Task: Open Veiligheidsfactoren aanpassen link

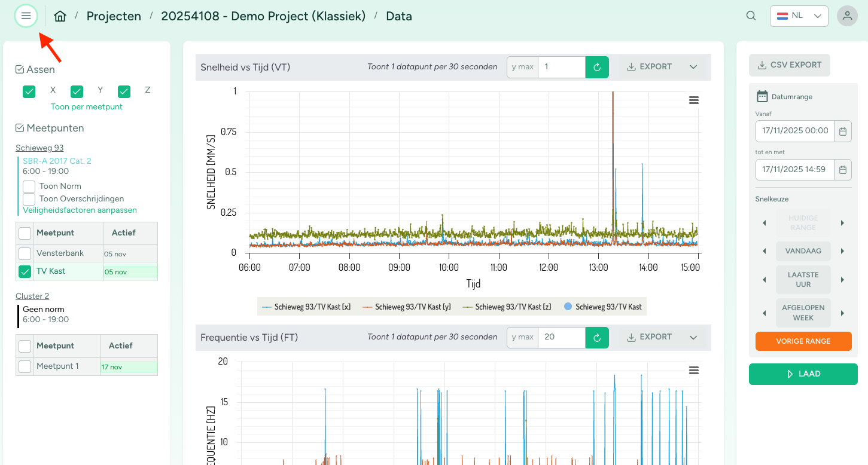Action: point(80,210)
